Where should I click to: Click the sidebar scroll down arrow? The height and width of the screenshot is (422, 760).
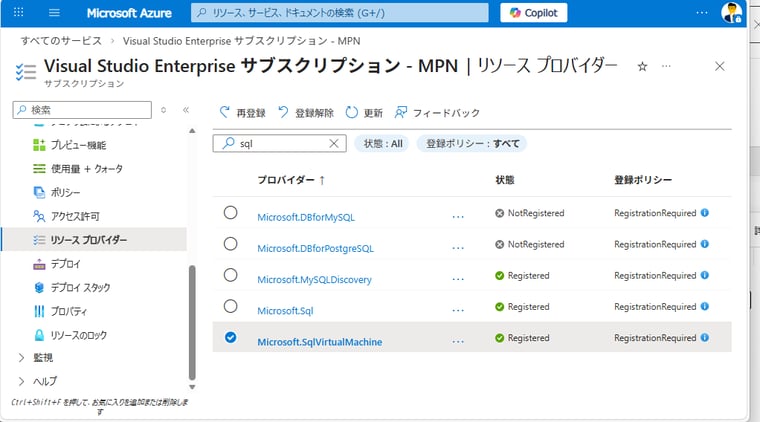coord(192,387)
